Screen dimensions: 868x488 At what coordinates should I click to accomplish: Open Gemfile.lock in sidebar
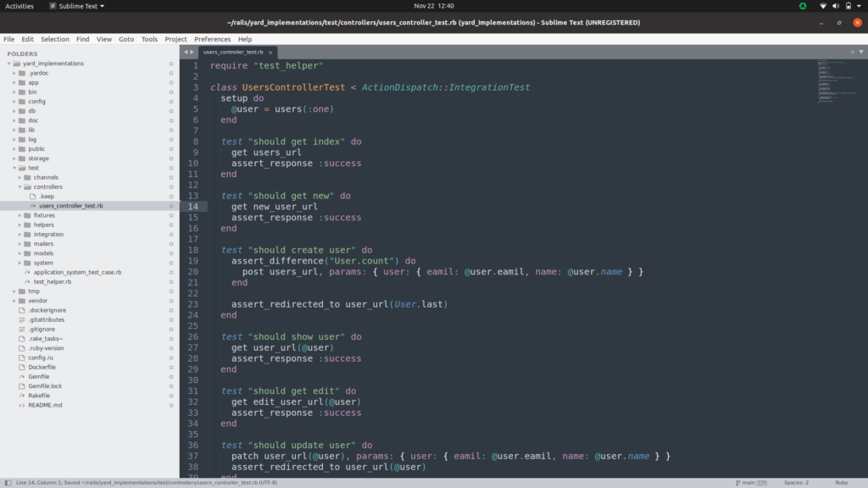45,386
